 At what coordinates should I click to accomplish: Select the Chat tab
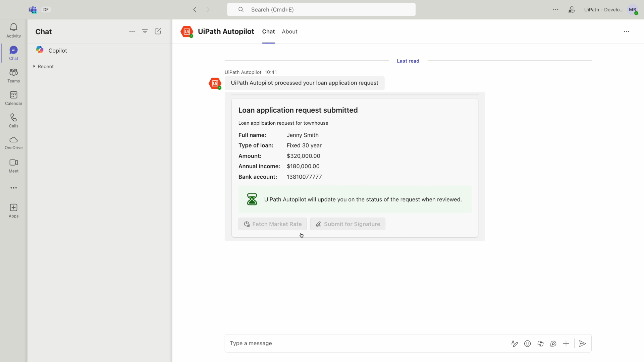tap(268, 32)
